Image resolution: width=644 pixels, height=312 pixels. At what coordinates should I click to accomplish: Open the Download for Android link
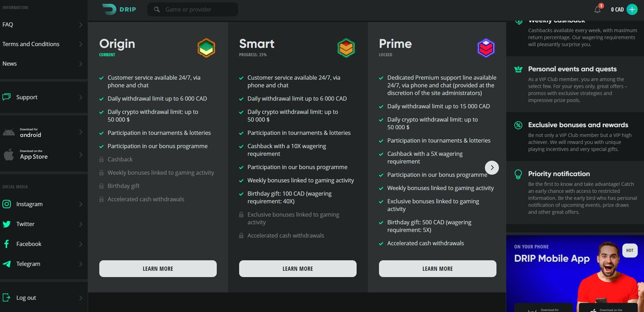pyautogui.click(x=30, y=133)
